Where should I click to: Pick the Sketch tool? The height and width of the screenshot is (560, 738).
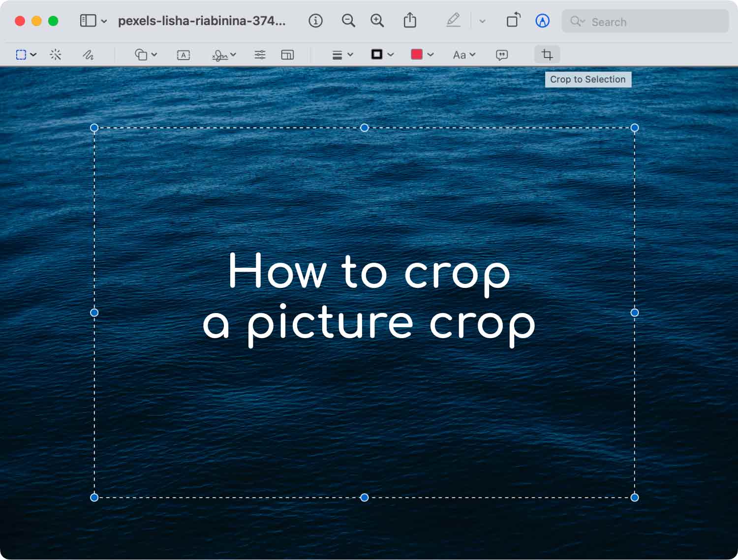[89, 54]
